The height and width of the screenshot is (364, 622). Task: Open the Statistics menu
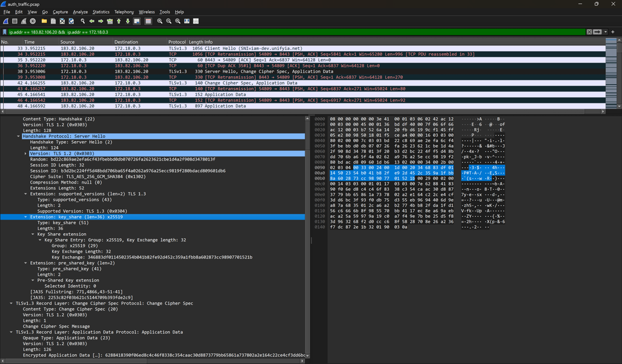coord(101,12)
